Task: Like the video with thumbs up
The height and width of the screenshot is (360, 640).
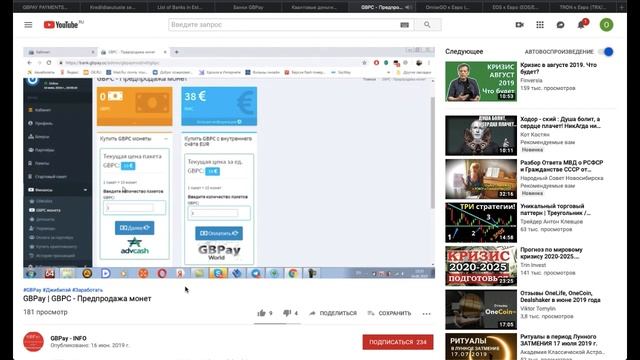Action: point(262,313)
